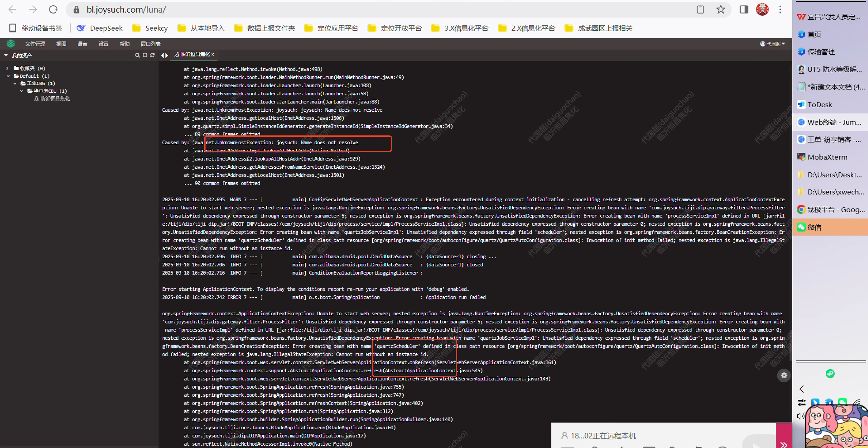868x448 pixels.
Task: Open the WPS 宜昌兴发人员定 document window
Action: pos(830,17)
